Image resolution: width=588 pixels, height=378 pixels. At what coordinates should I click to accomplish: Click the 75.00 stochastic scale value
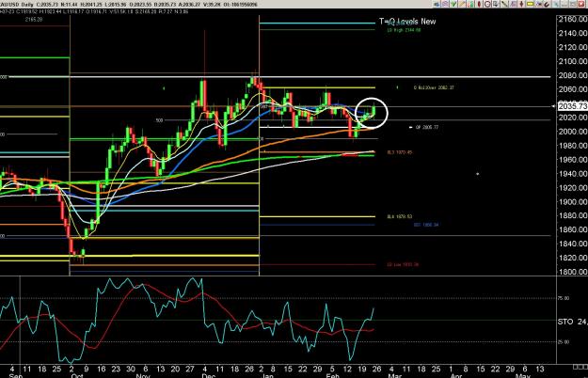click(x=564, y=298)
